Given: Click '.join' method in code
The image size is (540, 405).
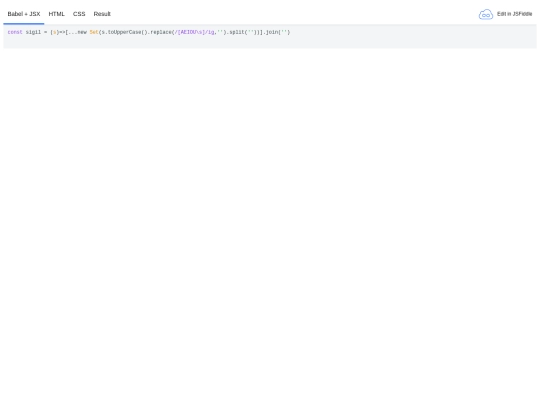Looking at the screenshot, I should (271, 32).
